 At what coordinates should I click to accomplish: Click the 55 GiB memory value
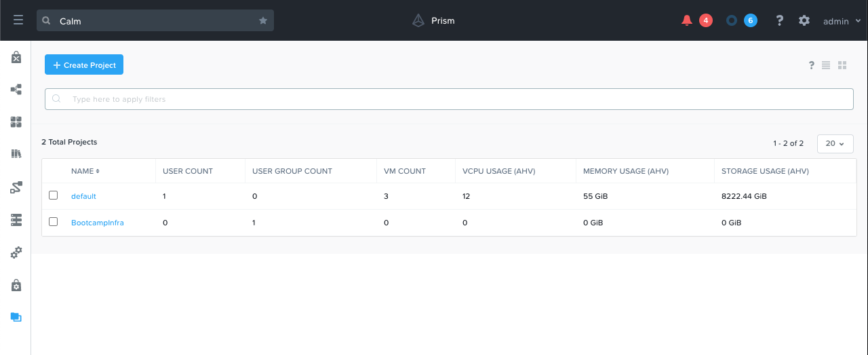pos(596,196)
